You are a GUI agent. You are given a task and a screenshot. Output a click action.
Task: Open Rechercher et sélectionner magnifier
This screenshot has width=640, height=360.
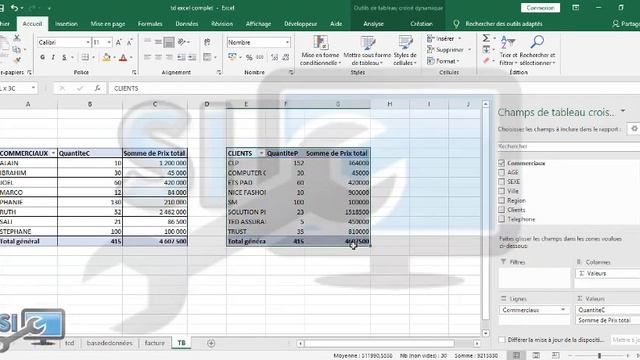[x=537, y=51]
